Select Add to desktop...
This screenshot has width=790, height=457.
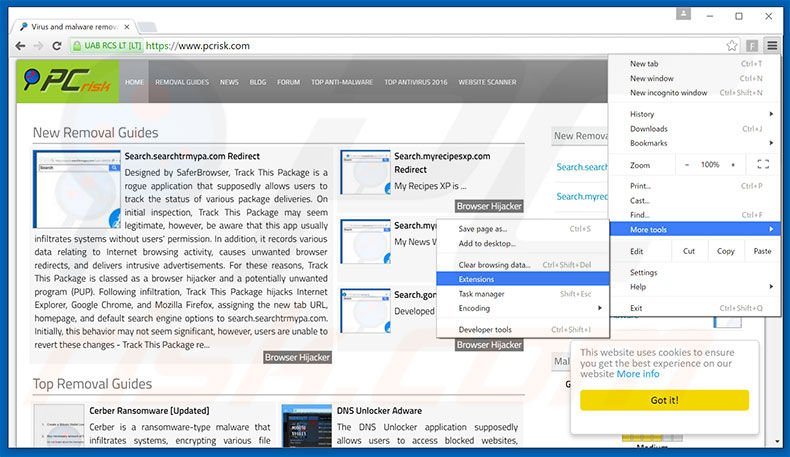(523, 243)
